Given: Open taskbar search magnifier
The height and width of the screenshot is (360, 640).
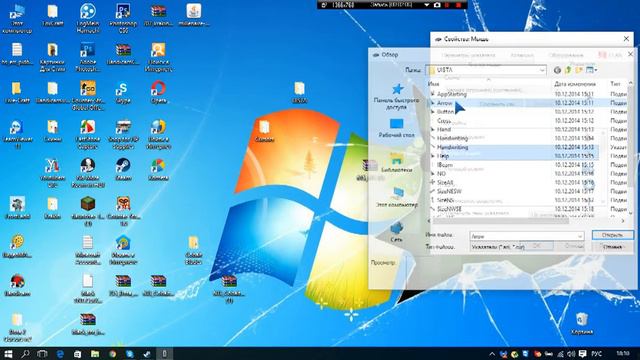Looking at the screenshot, I should pos(25,353).
